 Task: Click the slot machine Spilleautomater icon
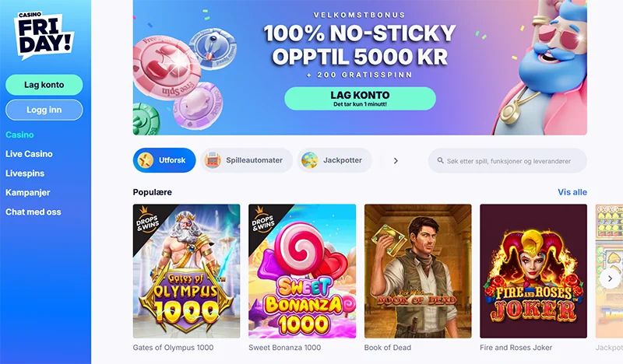click(213, 160)
